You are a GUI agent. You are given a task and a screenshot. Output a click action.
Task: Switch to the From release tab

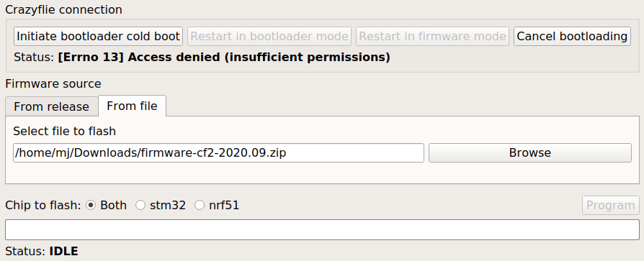[x=51, y=106]
